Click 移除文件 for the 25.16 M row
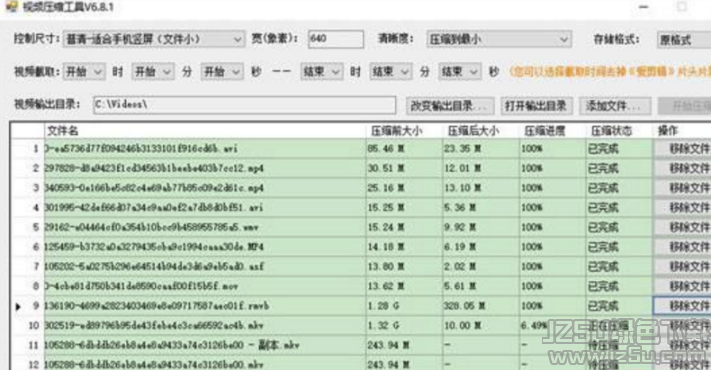Viewport: 712px width, 370px height. click(682, 188)
